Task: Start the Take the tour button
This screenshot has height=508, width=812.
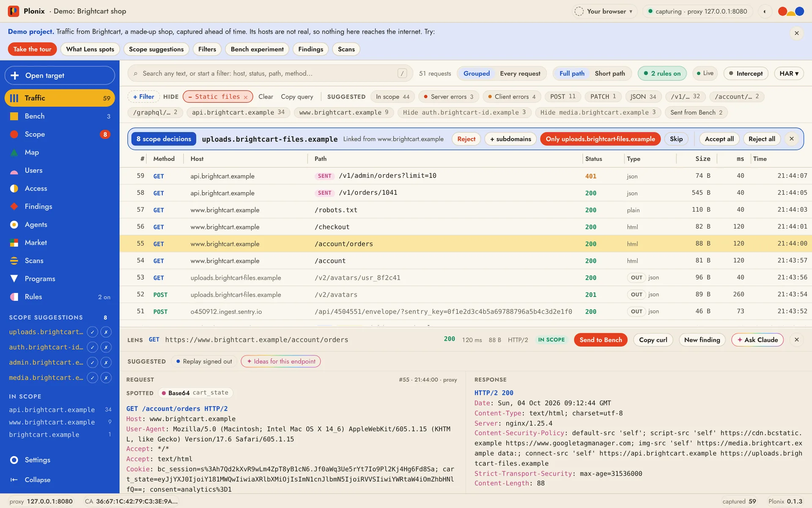Action: (x=32, y=49)
